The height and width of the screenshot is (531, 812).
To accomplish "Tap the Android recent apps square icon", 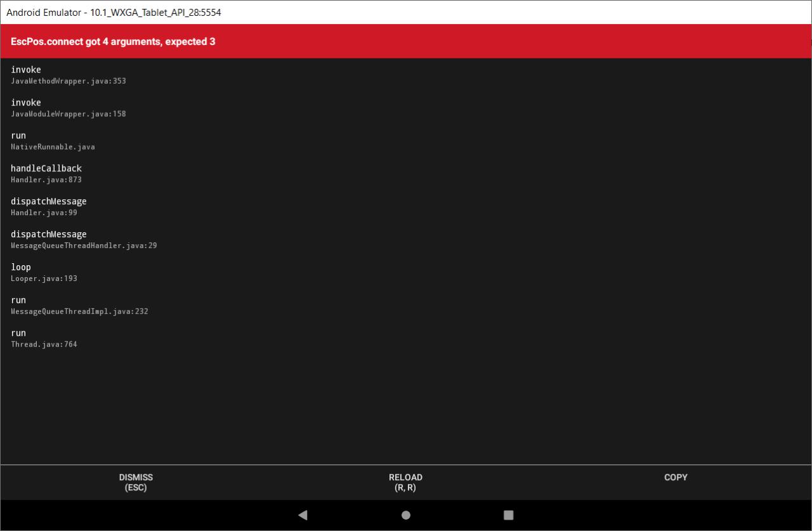I will point(508,515).
